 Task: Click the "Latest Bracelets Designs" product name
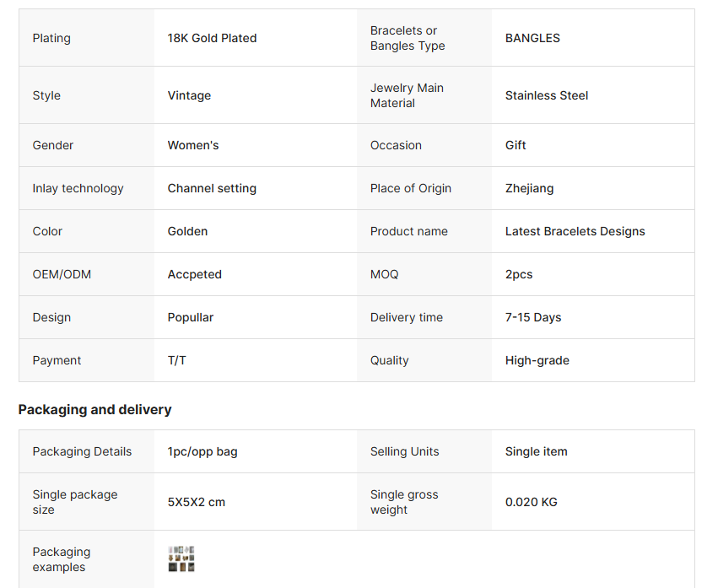point(575,231)
